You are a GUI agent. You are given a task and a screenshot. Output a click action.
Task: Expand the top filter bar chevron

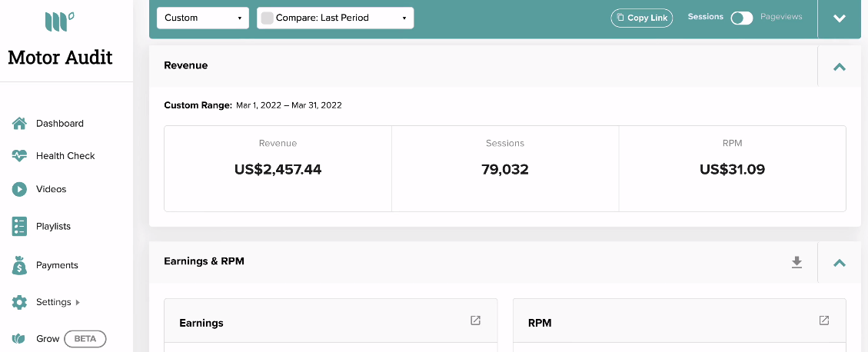coord(840,18)
